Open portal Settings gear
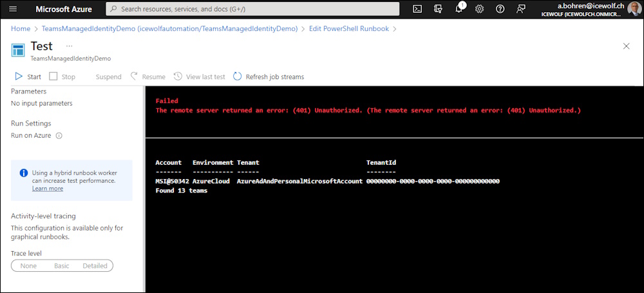 coord(479,9)
